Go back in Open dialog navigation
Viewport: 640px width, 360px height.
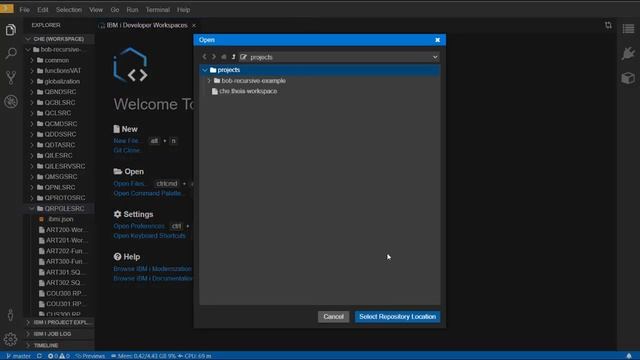click(x=204, y=57)
